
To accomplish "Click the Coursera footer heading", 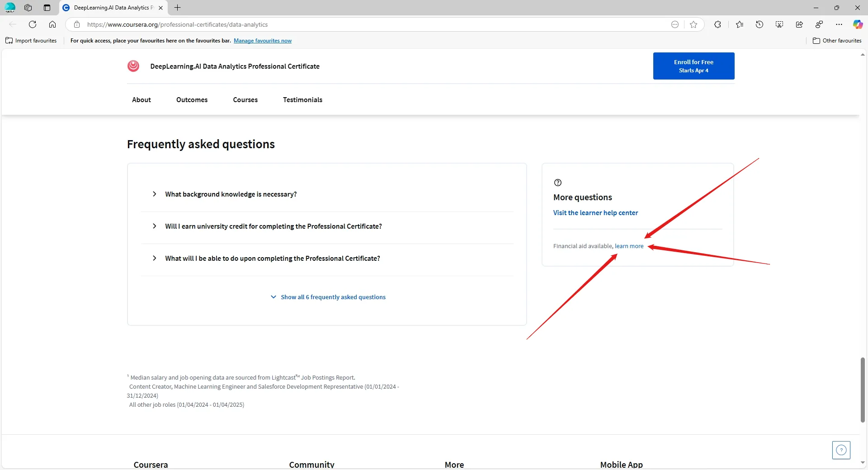I will pyautogui.click(x=151, y=465).
